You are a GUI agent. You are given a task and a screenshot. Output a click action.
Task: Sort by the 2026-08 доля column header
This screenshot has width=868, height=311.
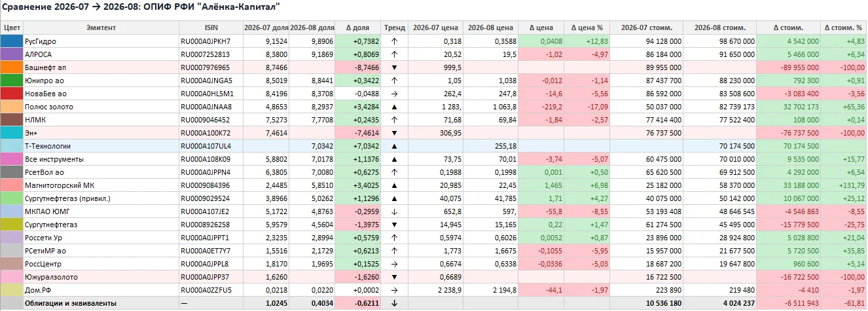point(312,27)
